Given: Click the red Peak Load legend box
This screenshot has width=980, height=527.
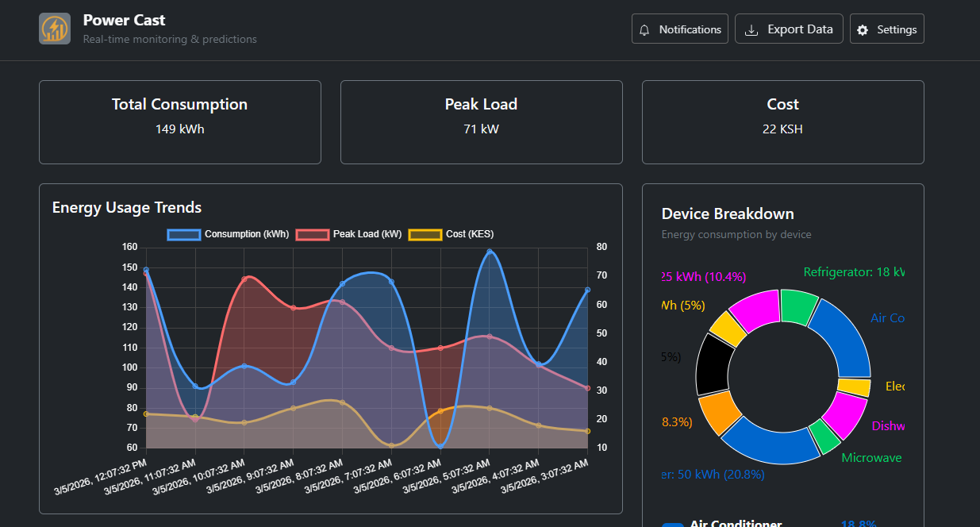Looking at the screenshot, I should pyautogui.click(x=312, y=234).
